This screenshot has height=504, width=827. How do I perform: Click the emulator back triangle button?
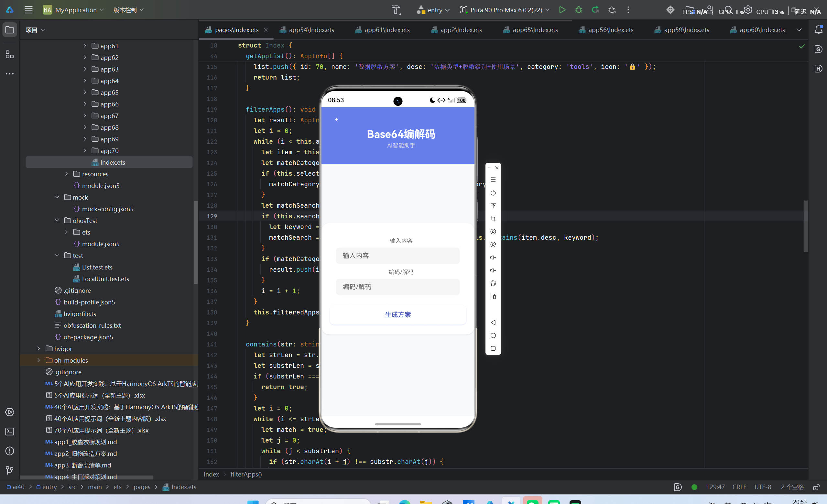[x=493, y=323]
